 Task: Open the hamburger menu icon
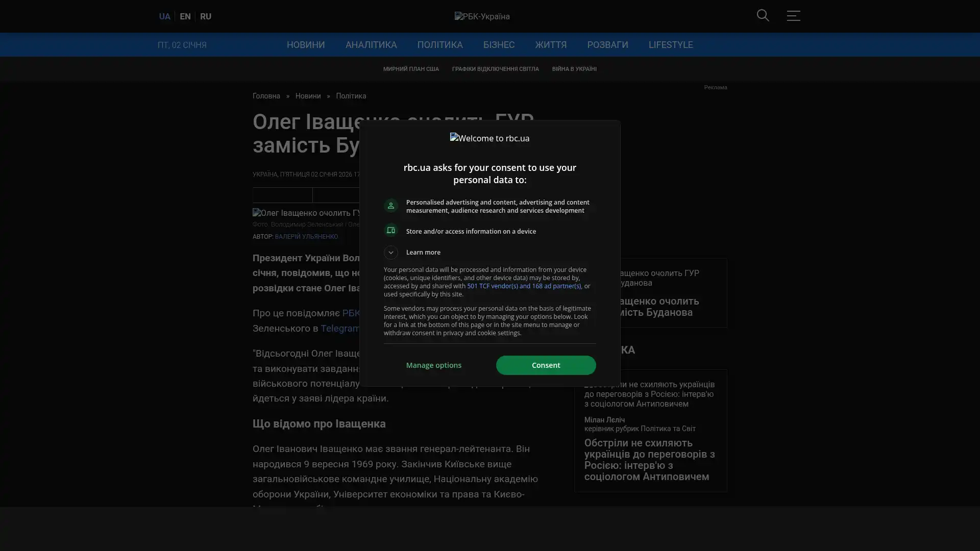click(793, 16)
